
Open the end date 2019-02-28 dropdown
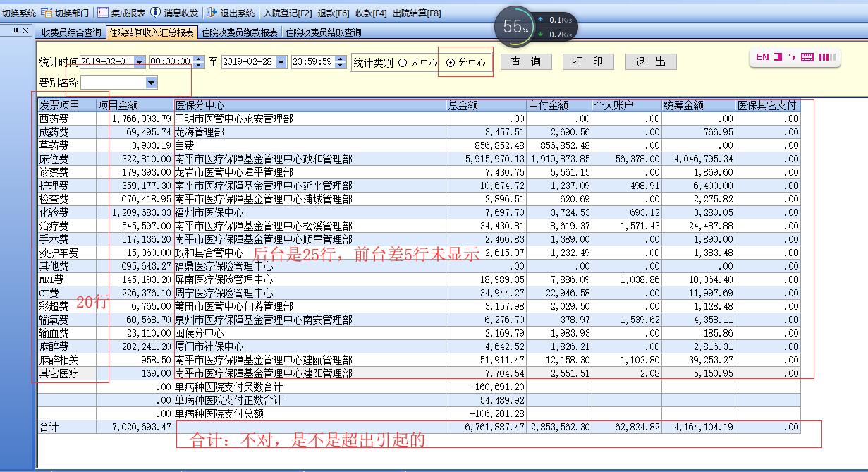click(x=281, y=62)
